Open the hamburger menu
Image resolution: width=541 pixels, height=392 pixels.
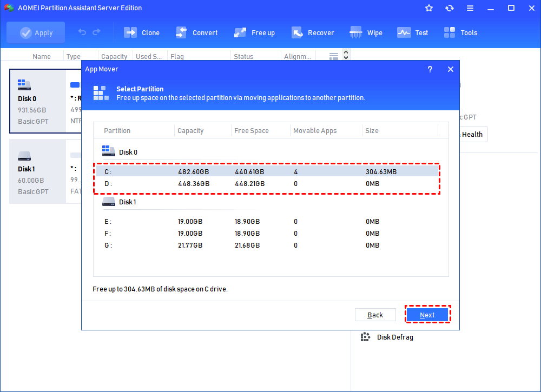point(470,8)
